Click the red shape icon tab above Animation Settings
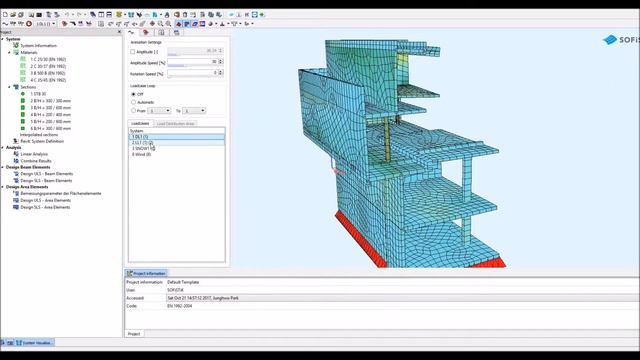The image size is (640, 360). (146, 32)
